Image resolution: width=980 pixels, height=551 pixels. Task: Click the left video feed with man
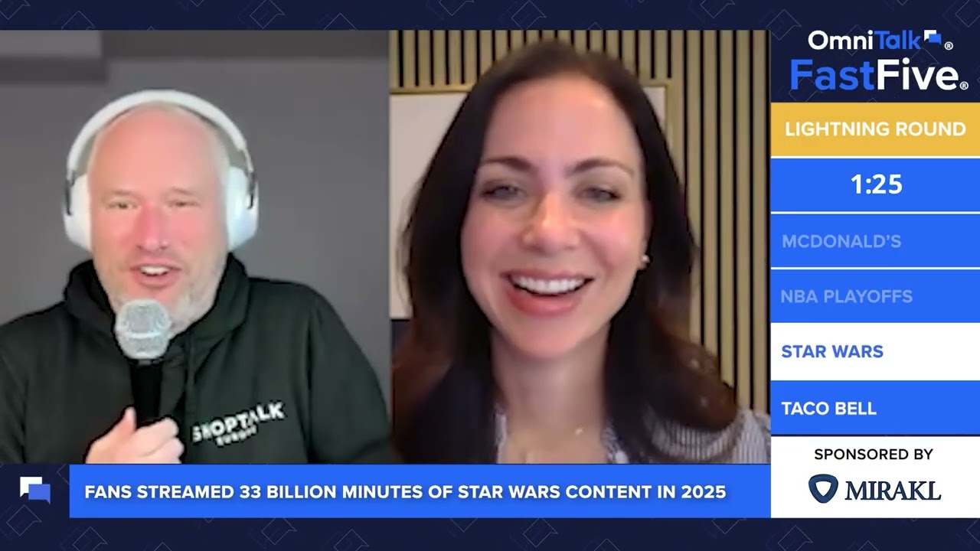(194, 247)
